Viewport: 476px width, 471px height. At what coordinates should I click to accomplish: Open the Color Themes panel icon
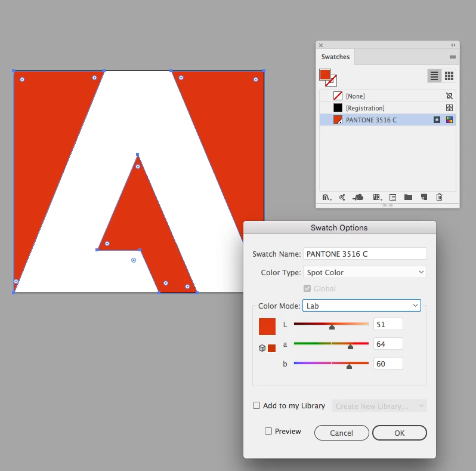342,198
